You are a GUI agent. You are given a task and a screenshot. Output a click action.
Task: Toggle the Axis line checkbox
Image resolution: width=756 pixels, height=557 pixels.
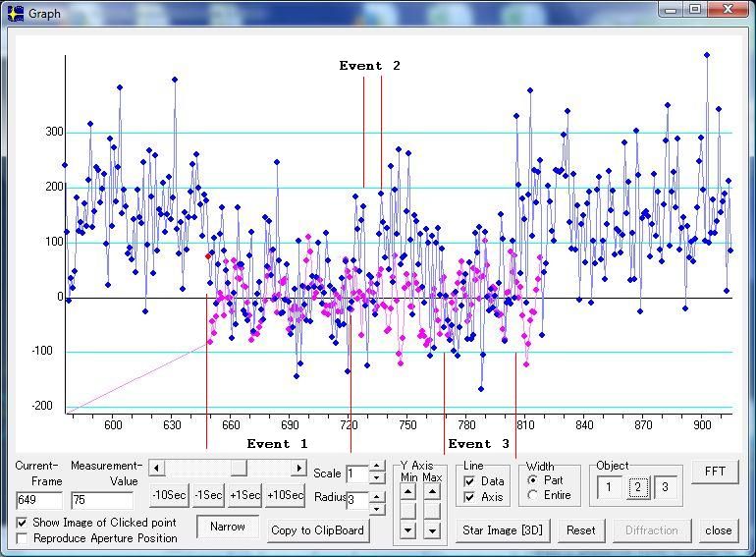coord(468,497)
